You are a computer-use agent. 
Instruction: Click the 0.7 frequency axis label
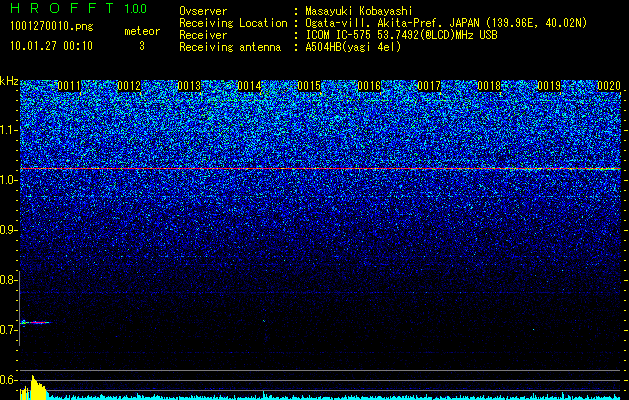point(7,330)
